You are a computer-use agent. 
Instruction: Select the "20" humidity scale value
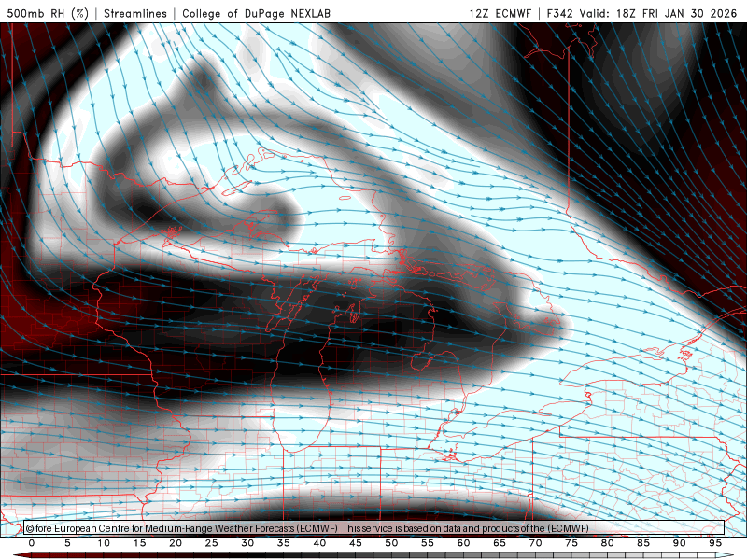[176, 543]
